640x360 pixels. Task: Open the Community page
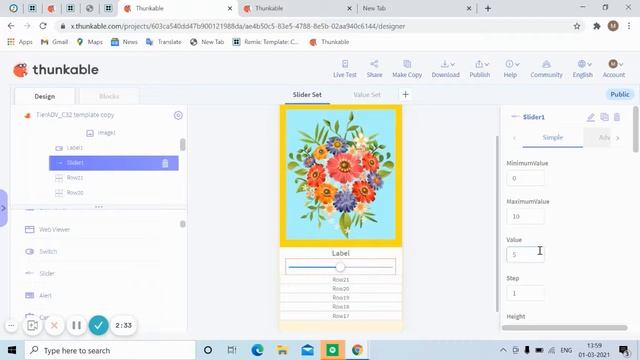[546, 69]
